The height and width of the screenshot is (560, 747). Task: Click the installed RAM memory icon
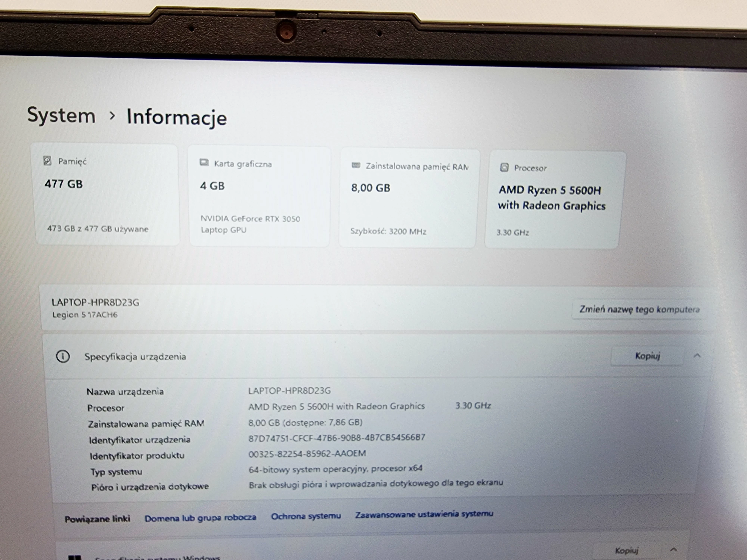tap(356, 165)
